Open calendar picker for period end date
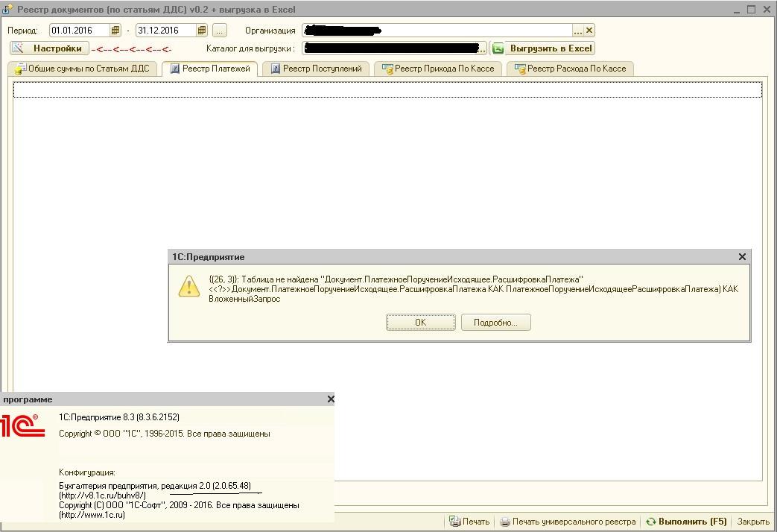 201,31
